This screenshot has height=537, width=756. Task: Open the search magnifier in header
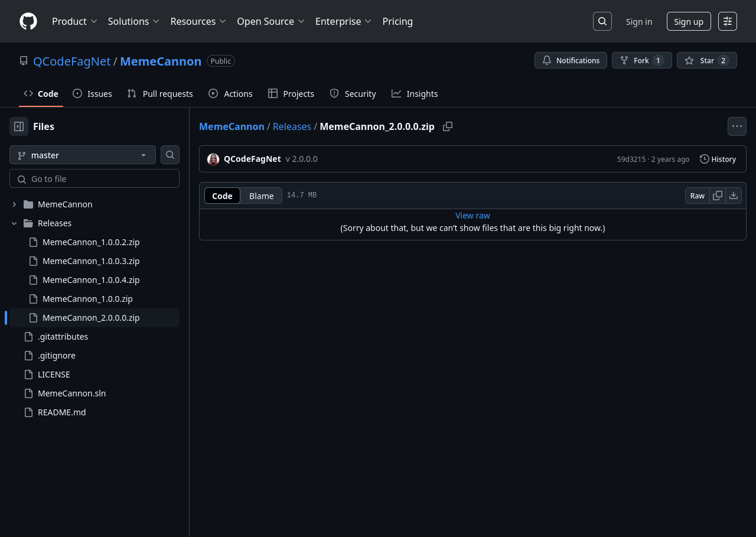[x=602, y=21]
